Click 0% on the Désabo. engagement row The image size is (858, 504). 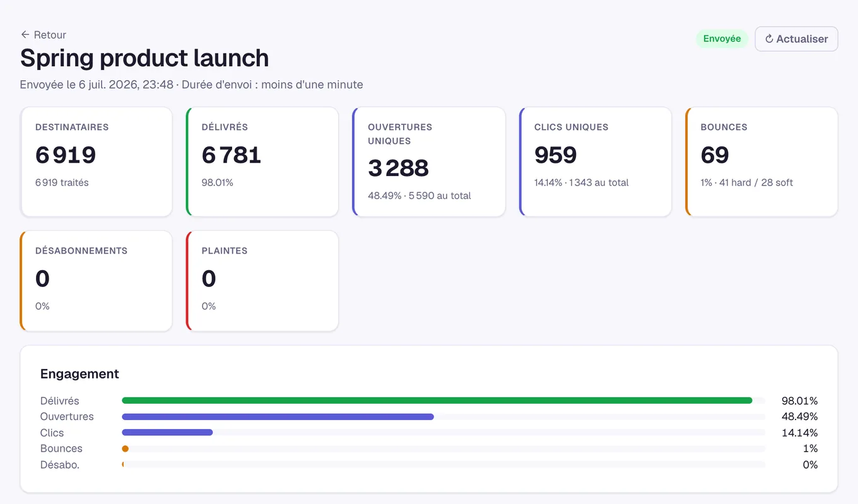810,465
